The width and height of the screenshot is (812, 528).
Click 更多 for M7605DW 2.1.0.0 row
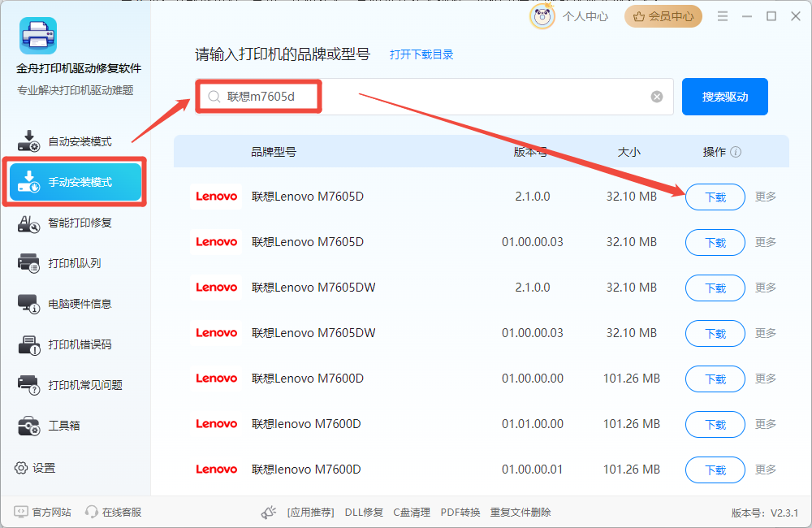click(x=766, y=287)
